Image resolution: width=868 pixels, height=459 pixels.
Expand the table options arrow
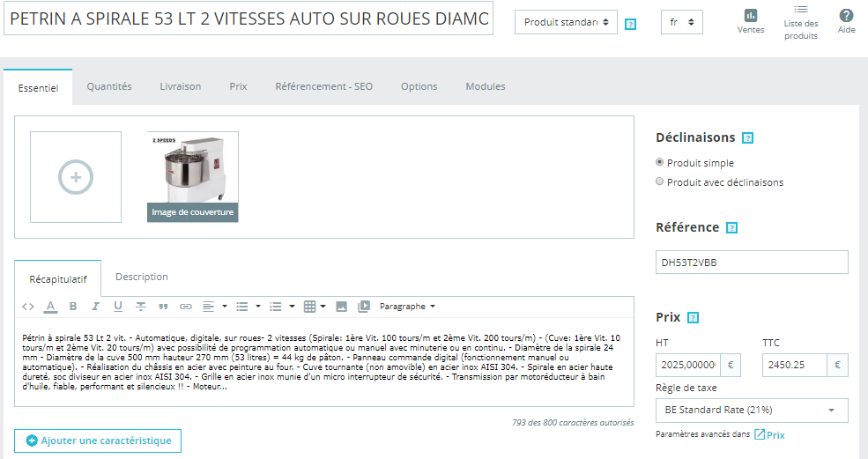point(323,307)
